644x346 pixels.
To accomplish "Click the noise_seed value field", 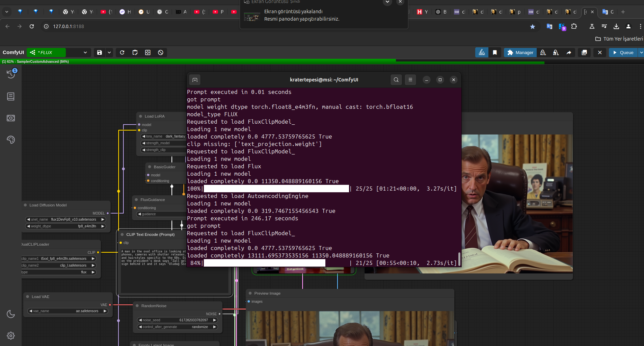I will [178, 320].
